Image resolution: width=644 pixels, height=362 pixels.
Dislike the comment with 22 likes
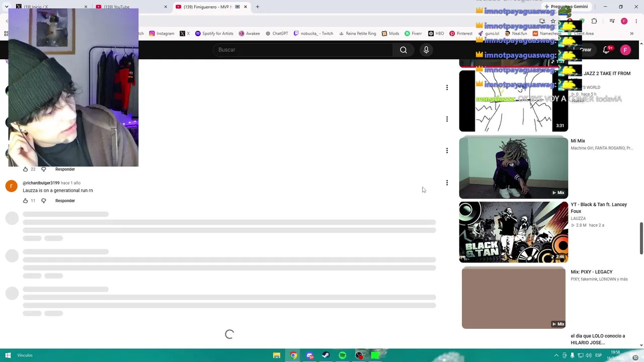click(x=44, y=169)
